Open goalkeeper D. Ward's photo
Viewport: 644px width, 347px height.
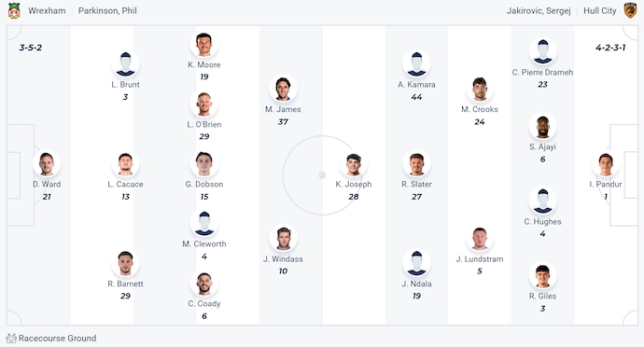coord(47,164)
